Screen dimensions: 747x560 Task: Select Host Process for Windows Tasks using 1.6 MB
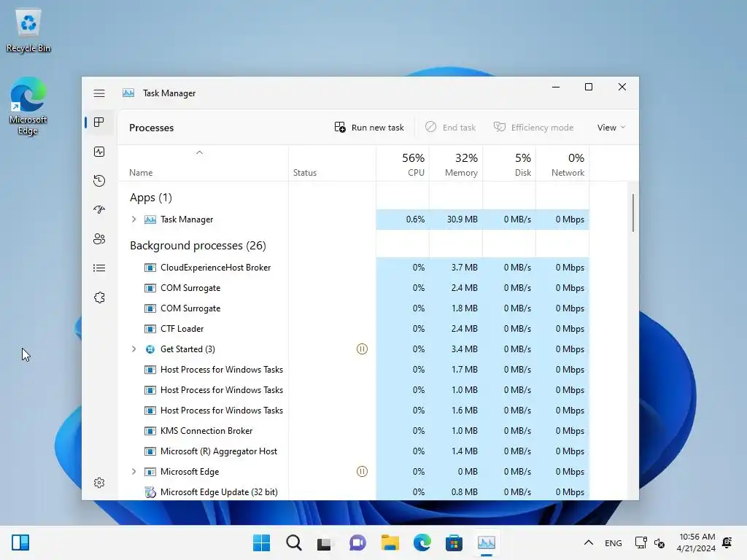click(354, 410)
